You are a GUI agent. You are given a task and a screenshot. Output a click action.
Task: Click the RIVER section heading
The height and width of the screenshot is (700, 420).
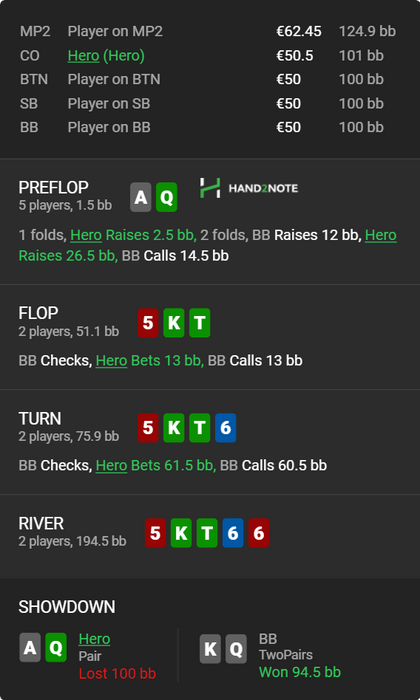(x=41, y=523)
